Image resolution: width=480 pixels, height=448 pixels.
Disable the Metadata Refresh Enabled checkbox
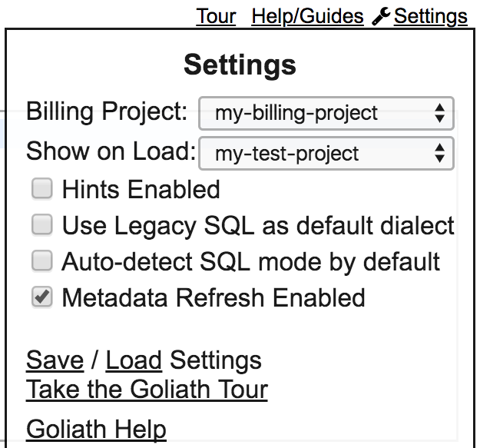(x=42, y=297)
